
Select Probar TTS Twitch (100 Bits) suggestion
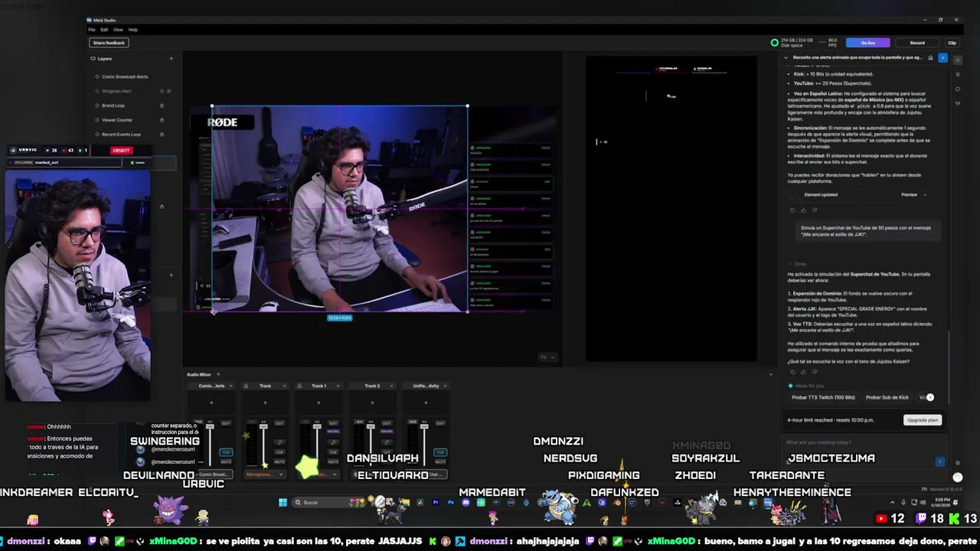(823, 397)
